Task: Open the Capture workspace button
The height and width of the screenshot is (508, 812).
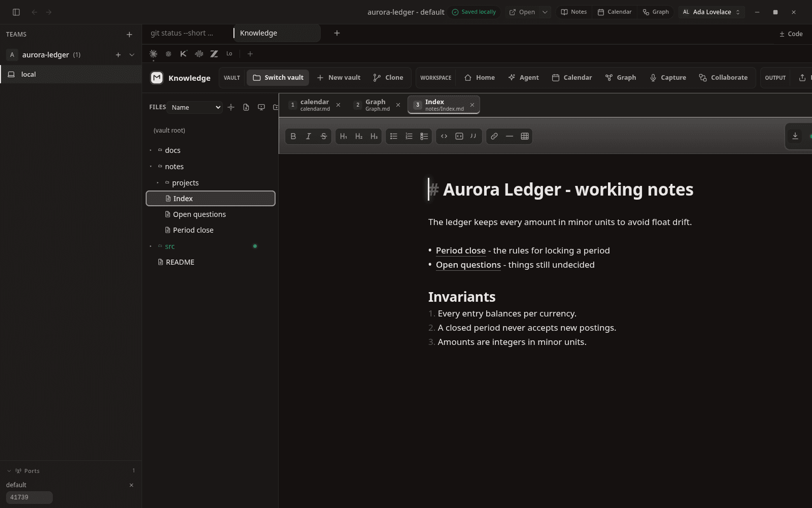Action: click(x=668, y=78)
